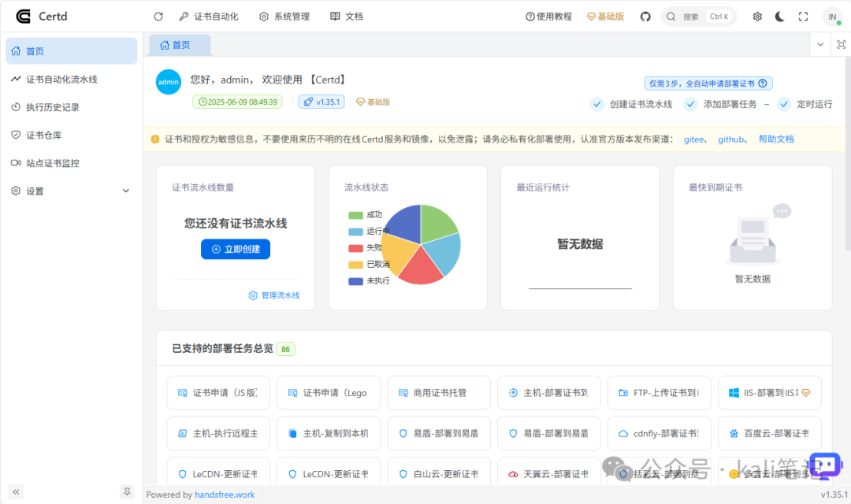Click the 商用证书托管 task card
Image resolution: width=851 pixels, height=504 pixels.
439,393
